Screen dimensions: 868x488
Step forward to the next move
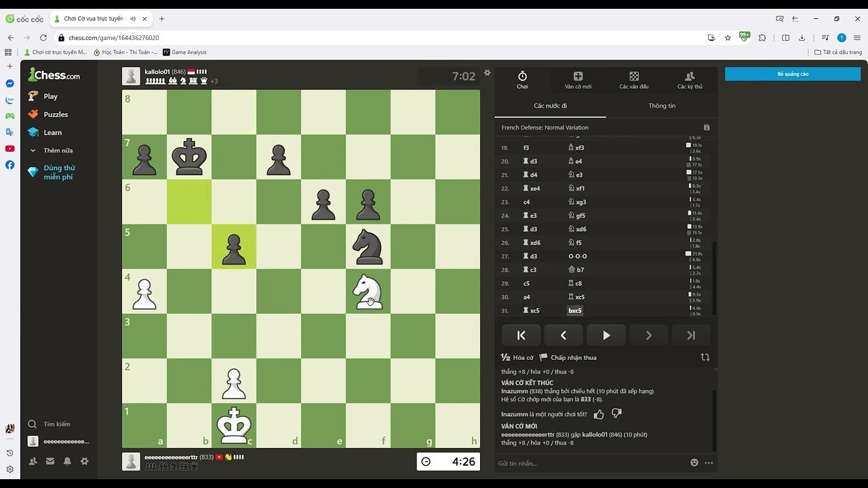(x=648, y=335)
